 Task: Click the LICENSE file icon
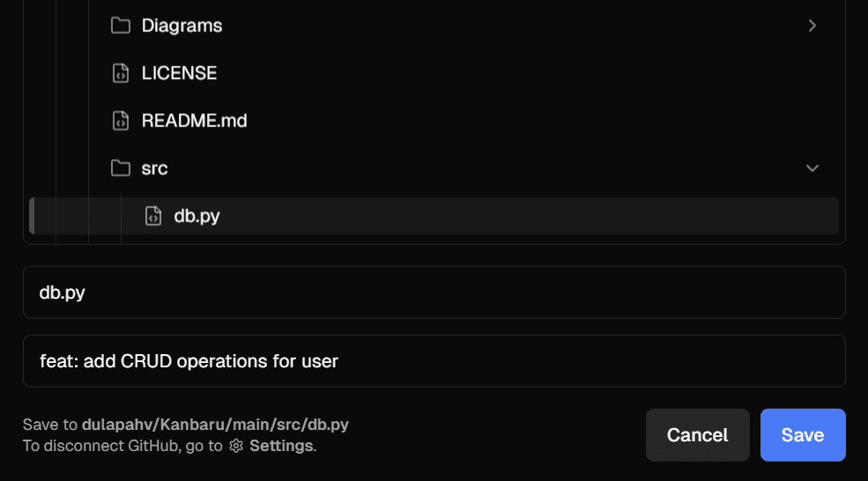tap(121, 73)
